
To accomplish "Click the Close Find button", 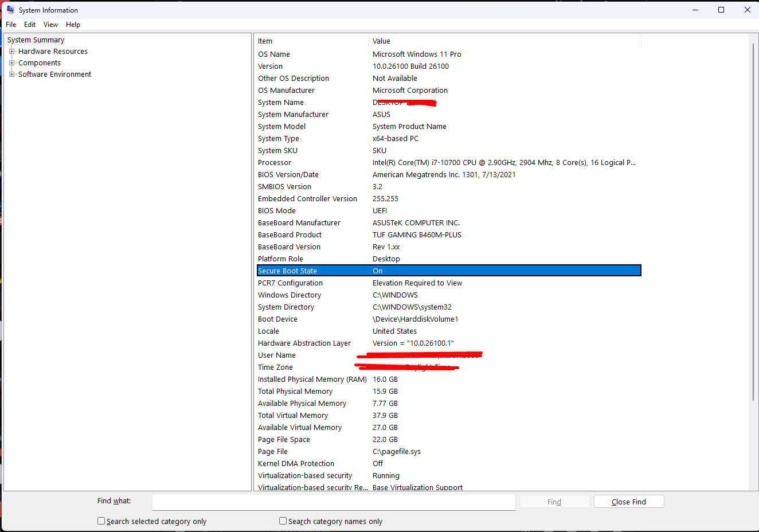I will pyautogui.click(x=629, y=502).
